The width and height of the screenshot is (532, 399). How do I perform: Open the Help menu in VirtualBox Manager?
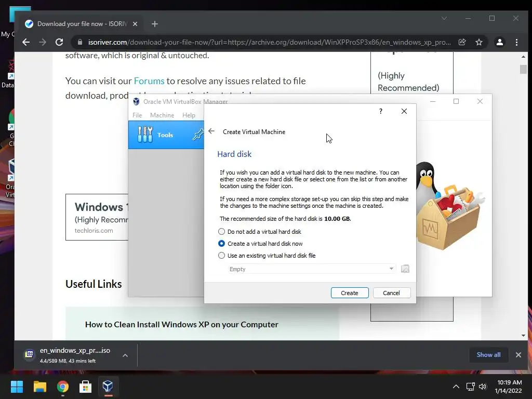tap(189, 115)
